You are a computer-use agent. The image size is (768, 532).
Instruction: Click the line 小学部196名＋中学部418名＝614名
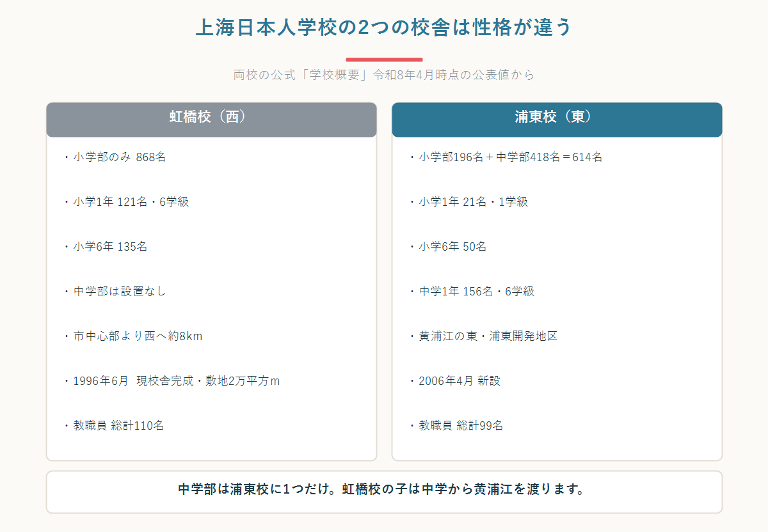point(505,157)
